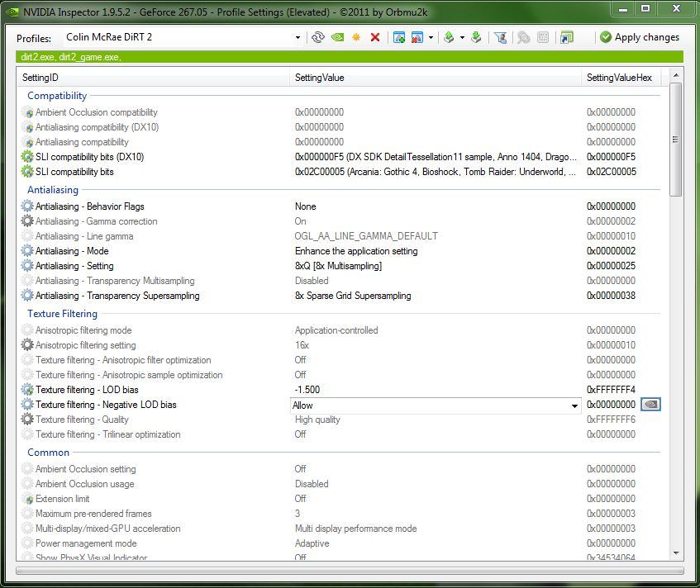Click gear icon of Antialiasing - Behavior Flags
The height and width of the screenshot is (588, 700).
[x=27, y=206]
